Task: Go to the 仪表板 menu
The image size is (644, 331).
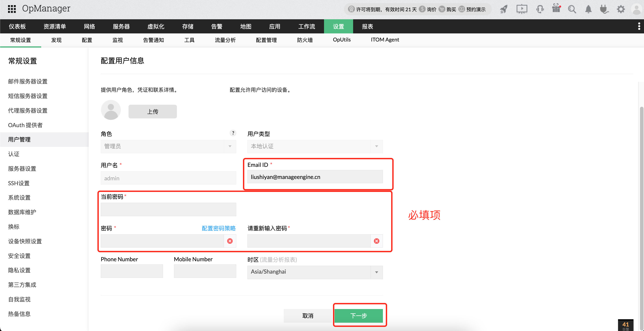Action: (17, 26)
